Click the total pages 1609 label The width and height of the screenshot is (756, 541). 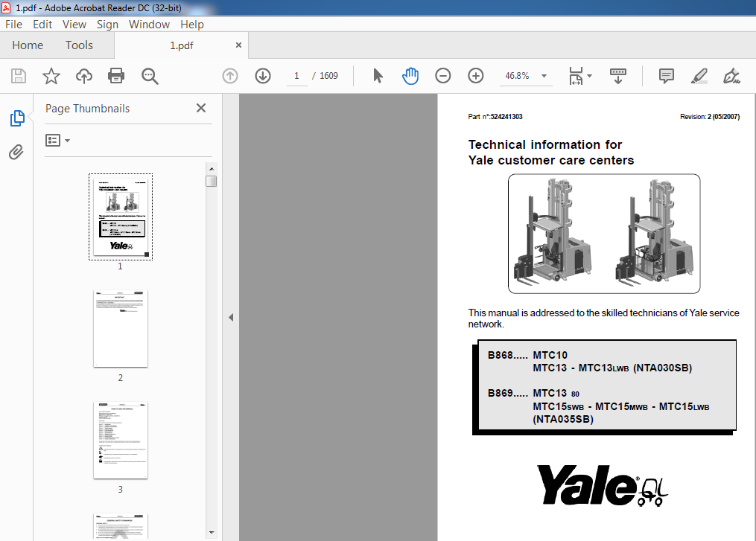pos(328,76)
